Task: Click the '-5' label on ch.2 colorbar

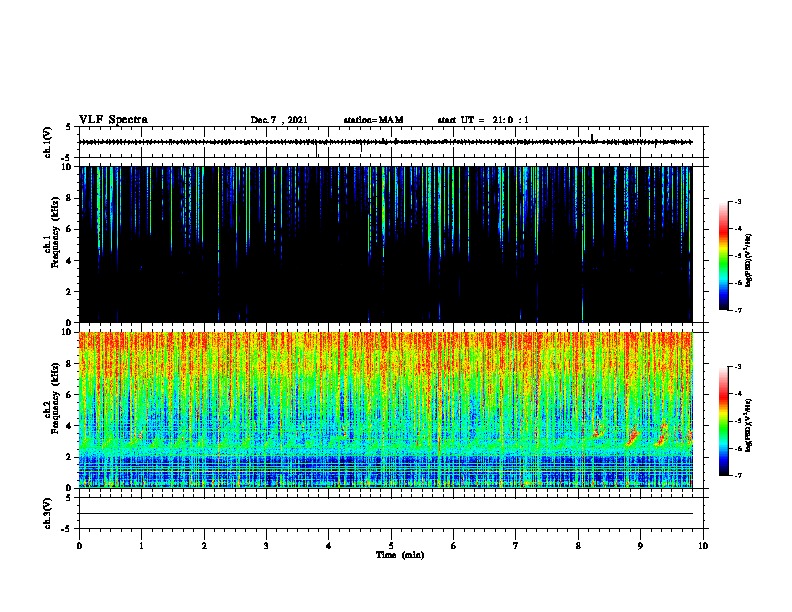Action: tap(738, 421)
